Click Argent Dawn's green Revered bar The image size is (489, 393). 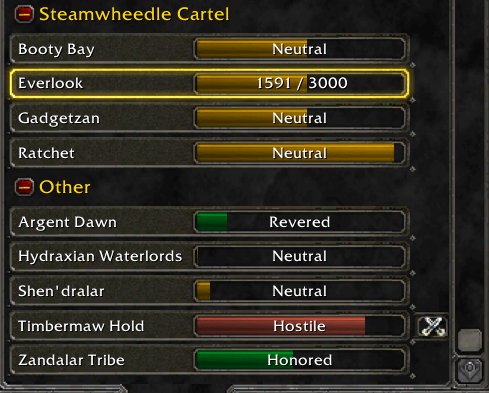click(x=300, y=222)
